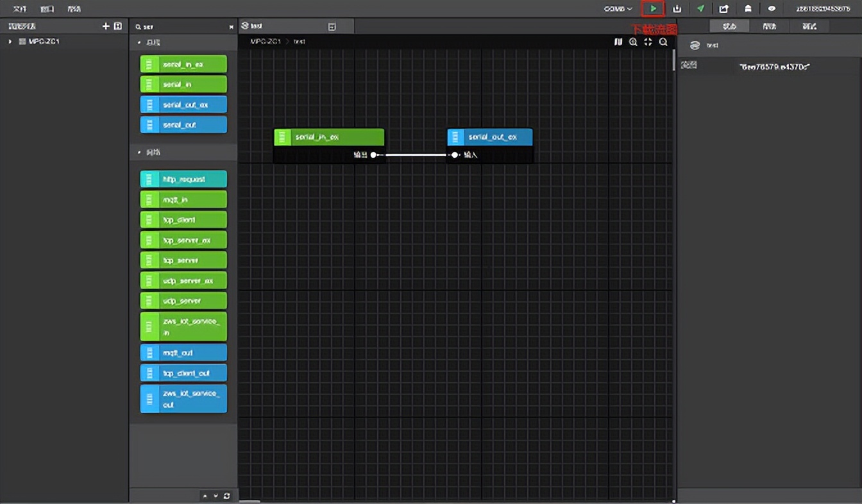The height and width of the screenshot is (504, 862).
Task: Zoom in on the flow canvas
Action: pos(633,42)
